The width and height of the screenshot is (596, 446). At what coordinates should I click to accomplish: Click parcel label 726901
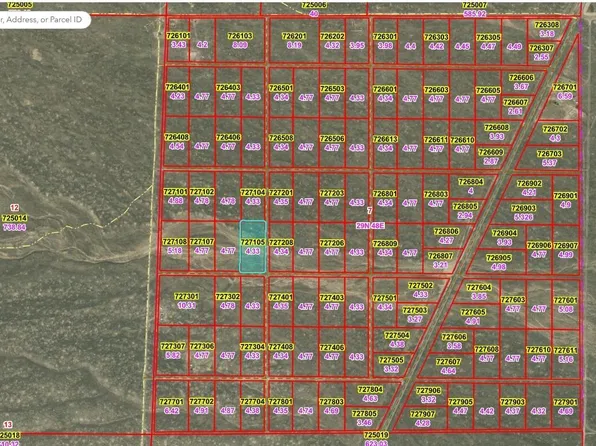point(565,196)
